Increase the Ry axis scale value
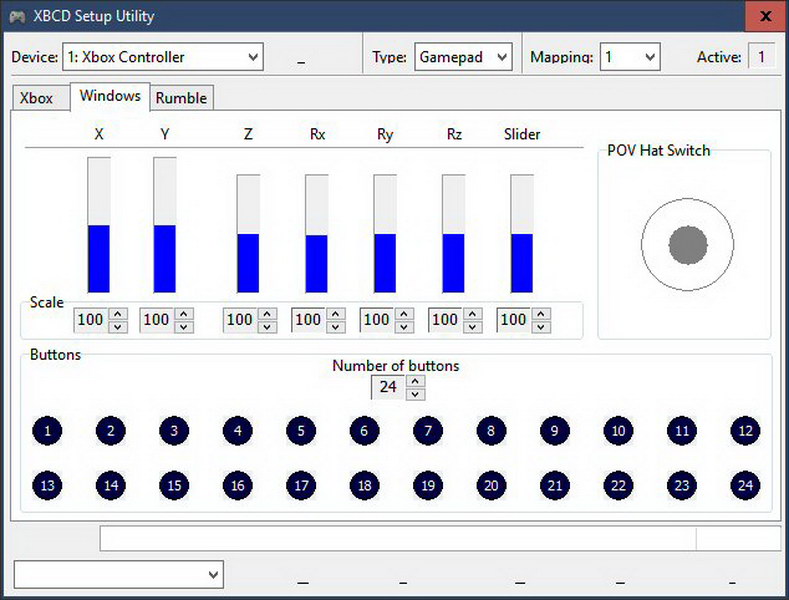This screenshot has height=600, width=789. [x=404, y=314]
